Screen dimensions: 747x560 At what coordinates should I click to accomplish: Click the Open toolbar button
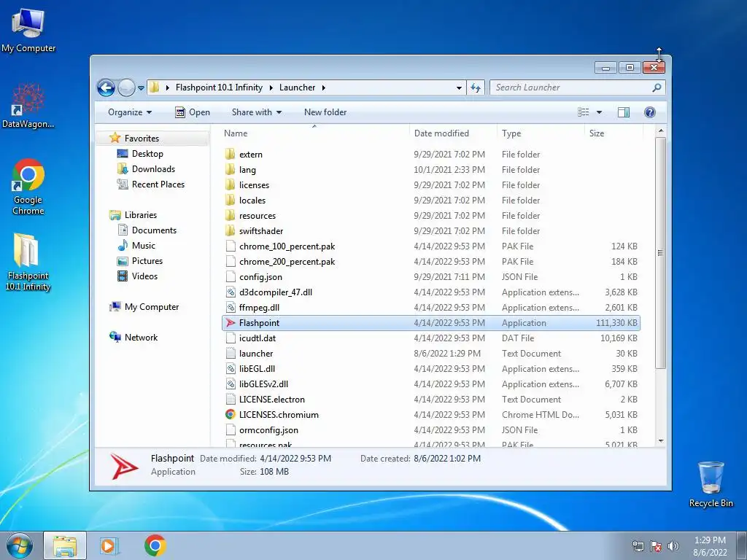(x=193, y=112)
